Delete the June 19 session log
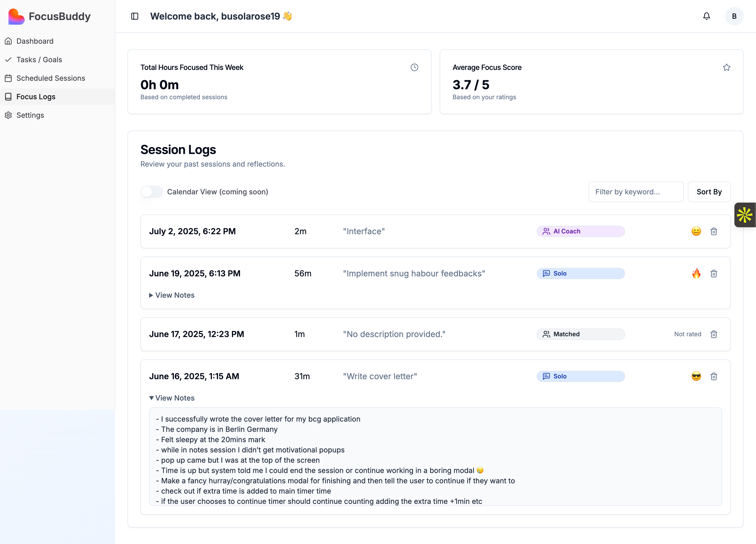Image resolution: width=756 pixels, height=544 pixels. pos(714,273)
